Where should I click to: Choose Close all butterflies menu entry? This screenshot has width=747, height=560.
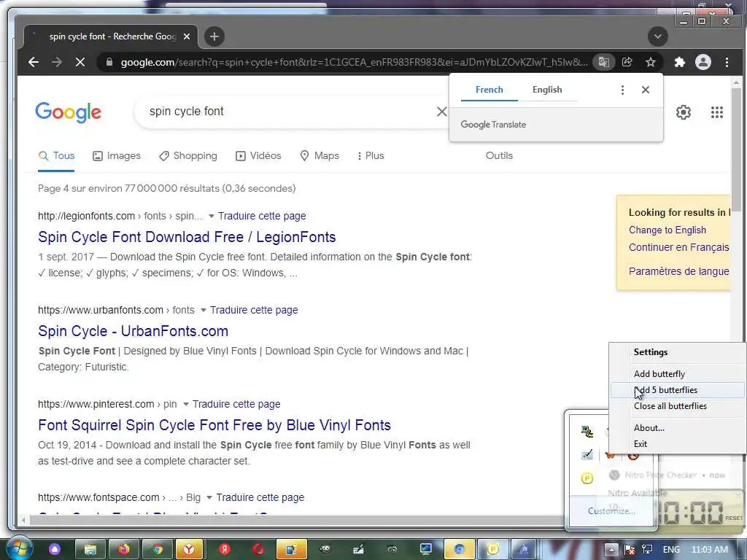[678, 406]
